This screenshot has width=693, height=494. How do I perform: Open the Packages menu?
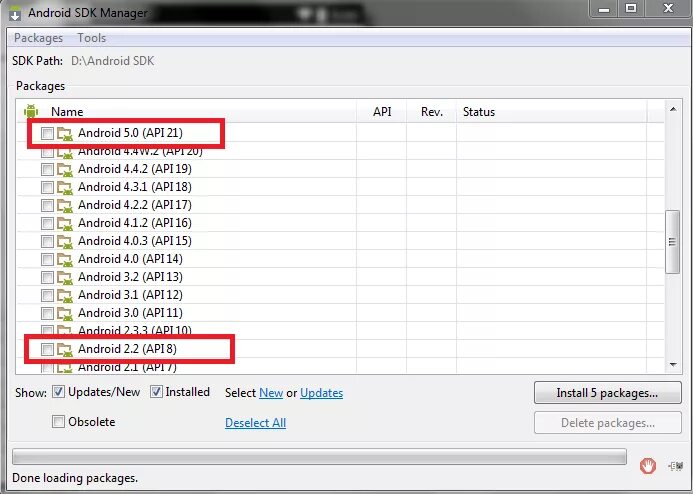(38, 38)
